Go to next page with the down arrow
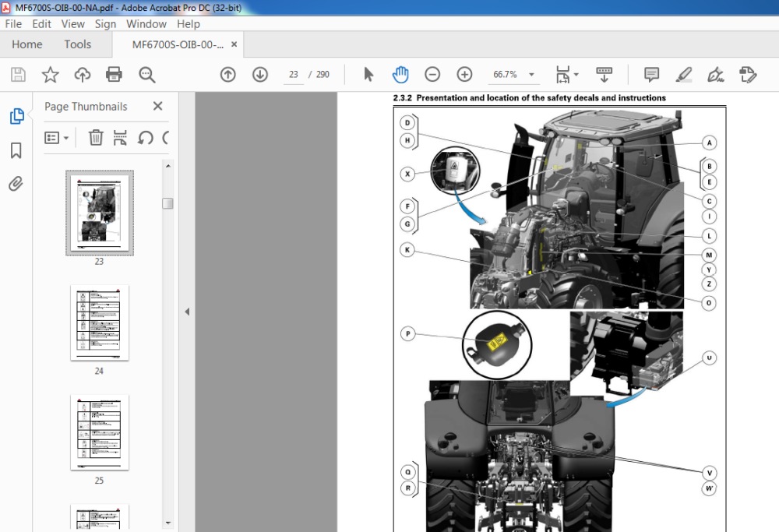Viewport: 779px width, 532px height. (x=260, y=75)
